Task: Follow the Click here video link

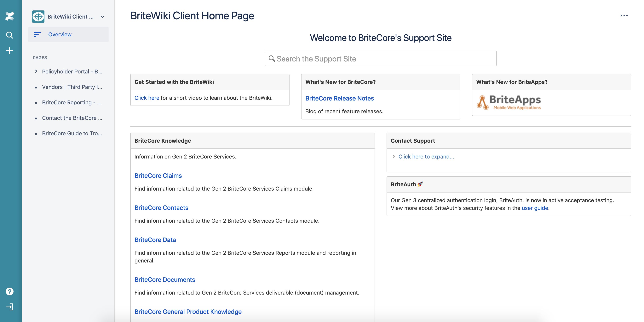Action: [x=147, y=98]
